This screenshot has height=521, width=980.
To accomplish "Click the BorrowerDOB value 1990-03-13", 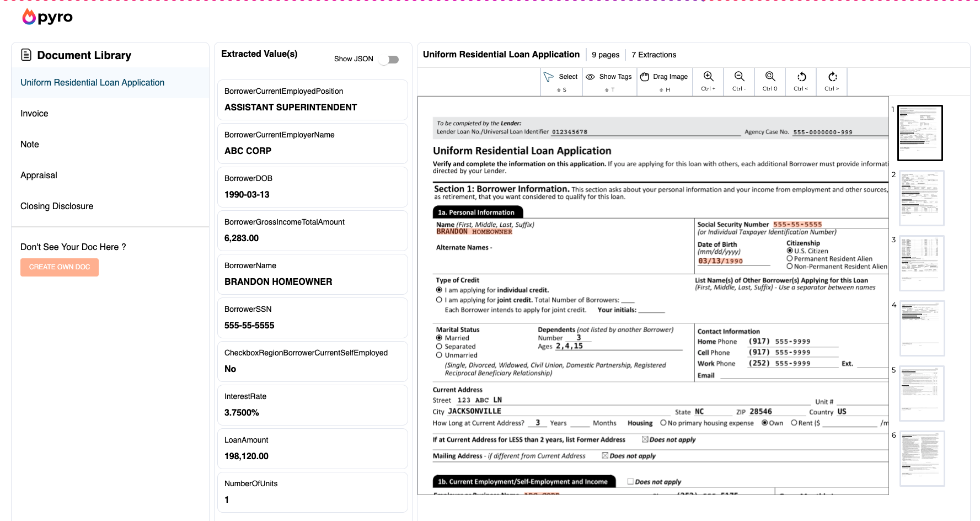I will tap(247, 194).
